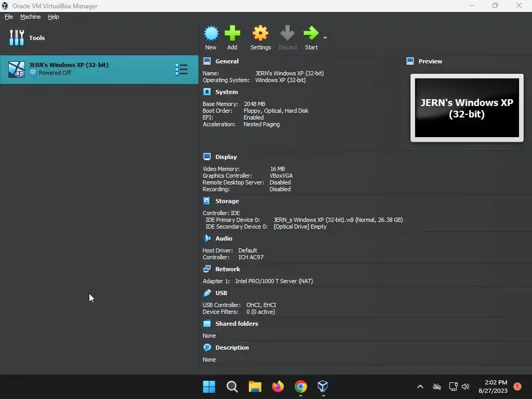
Task: Select the Tools entry in sidebar
Action: click(99, 37)
